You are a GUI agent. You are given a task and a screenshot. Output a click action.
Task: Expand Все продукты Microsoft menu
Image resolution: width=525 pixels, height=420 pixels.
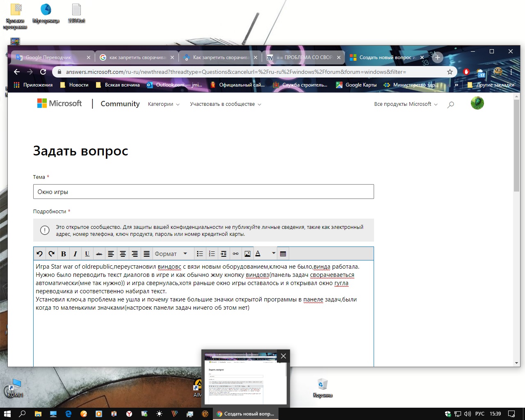click(x=406, y=104)
